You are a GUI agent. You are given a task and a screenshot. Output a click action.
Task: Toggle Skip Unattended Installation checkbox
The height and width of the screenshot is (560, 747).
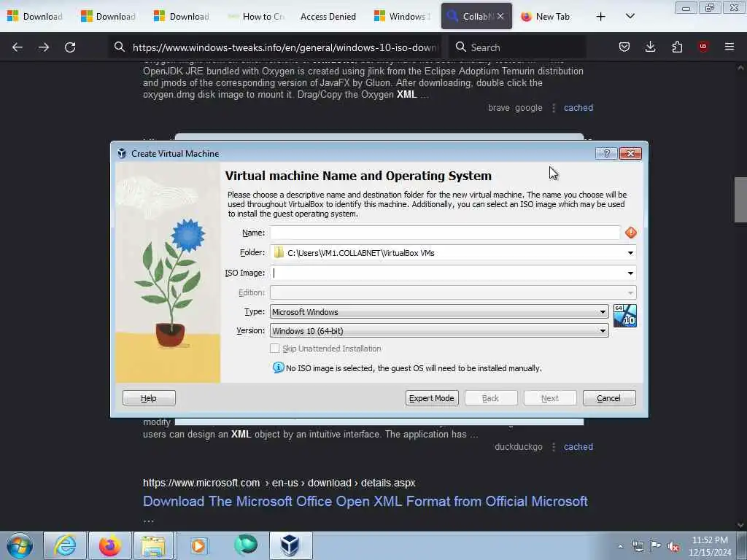pos(274,348)
